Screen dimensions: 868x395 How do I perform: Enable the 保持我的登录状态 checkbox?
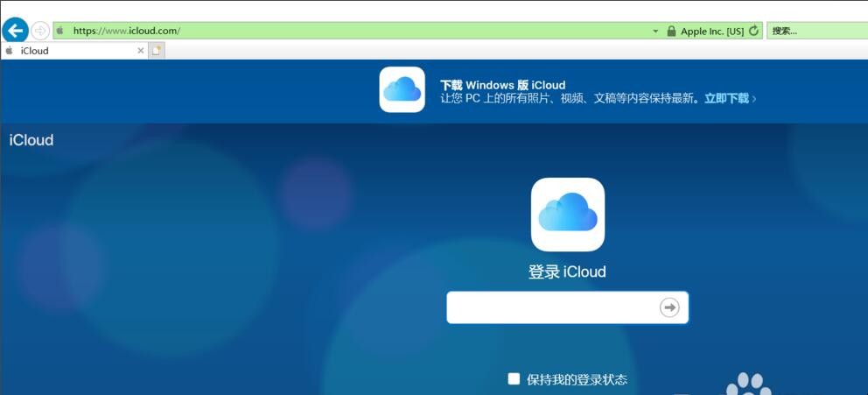[x=514, y=379]
